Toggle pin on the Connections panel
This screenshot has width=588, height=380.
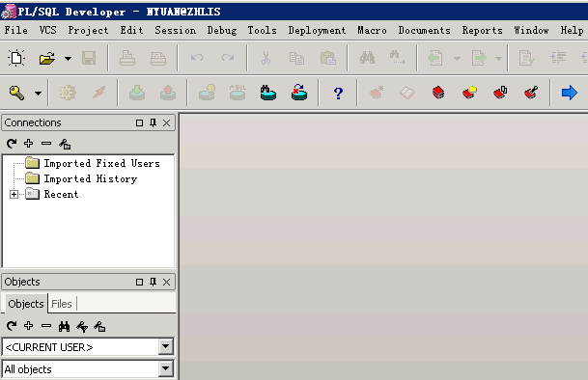(153, 122)
